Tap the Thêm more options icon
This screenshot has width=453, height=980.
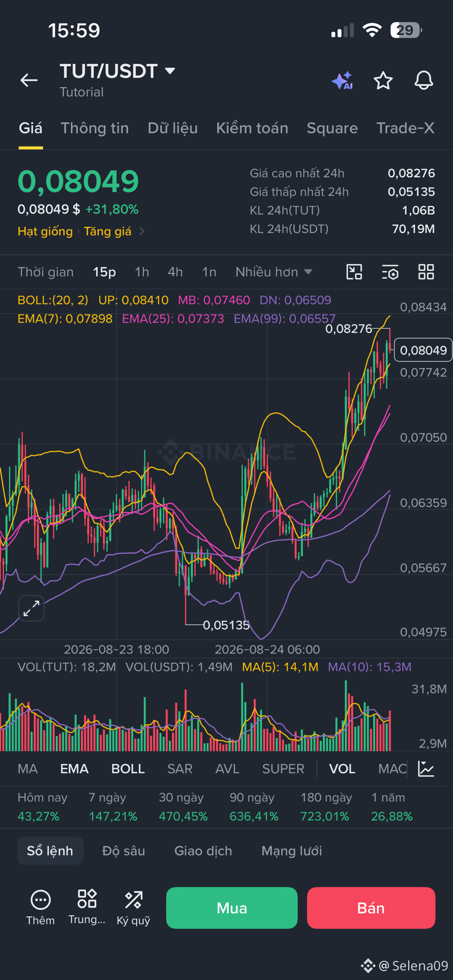40,908
